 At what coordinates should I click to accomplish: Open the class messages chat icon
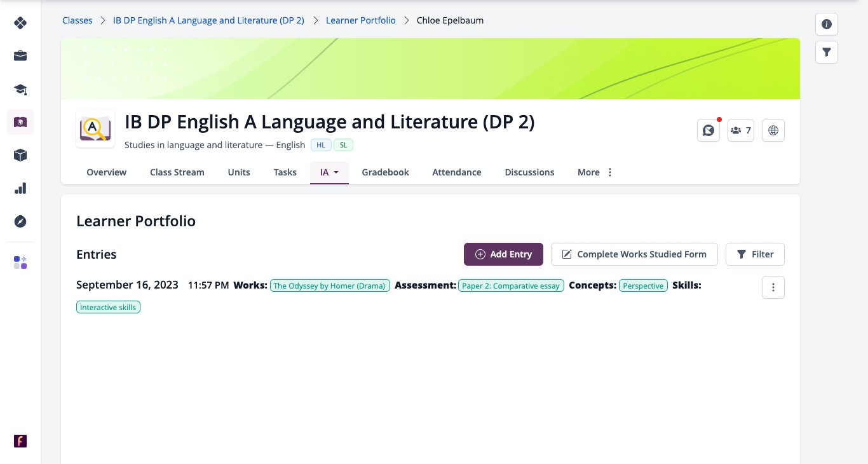709,130
